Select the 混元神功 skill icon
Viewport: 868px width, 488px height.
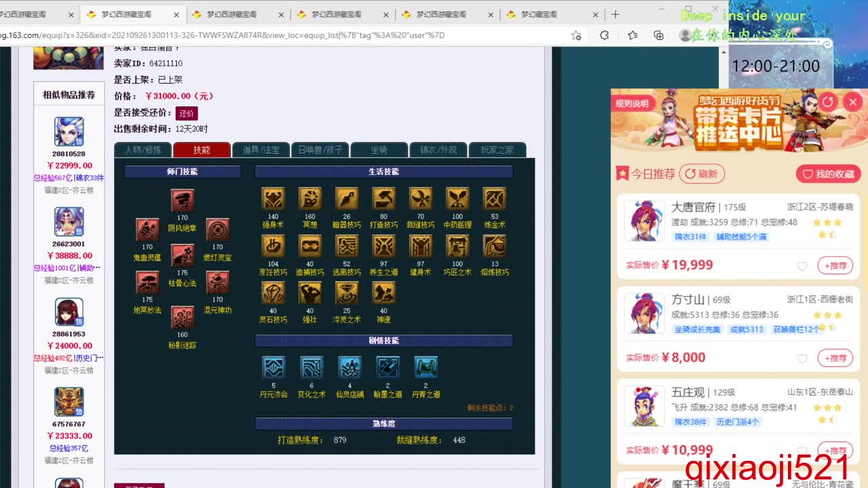click(217, 282)
